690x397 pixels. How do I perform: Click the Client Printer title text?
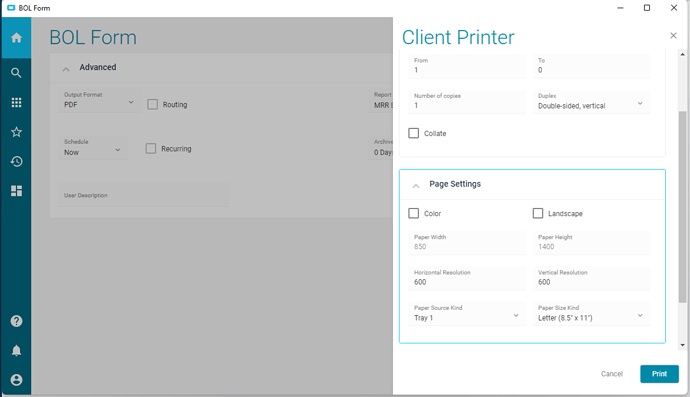[458, 37]
